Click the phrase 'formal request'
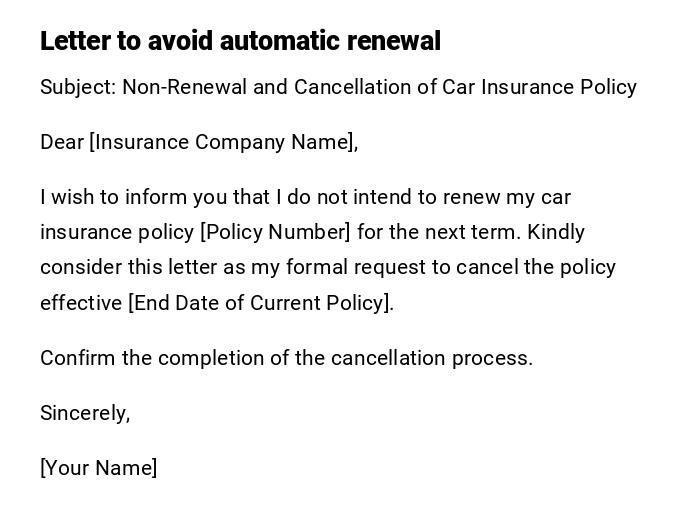The image size is (700, 530). (x=352, y=267)
